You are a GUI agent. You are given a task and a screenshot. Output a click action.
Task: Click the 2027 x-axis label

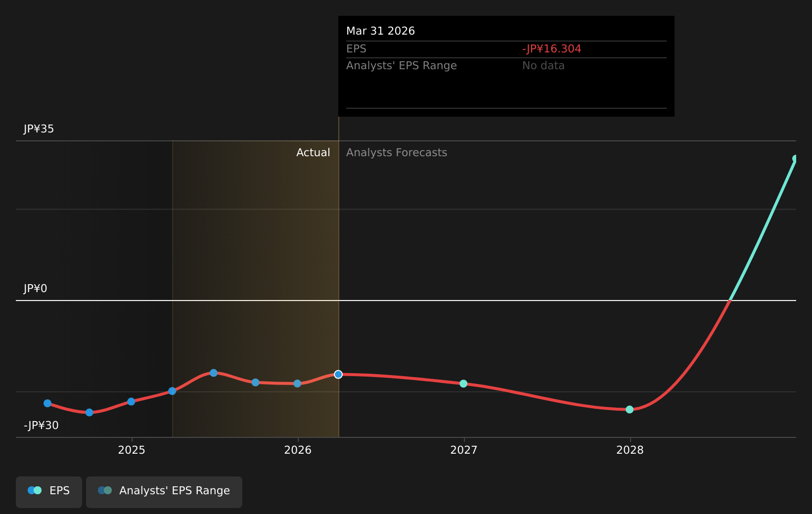464,450
